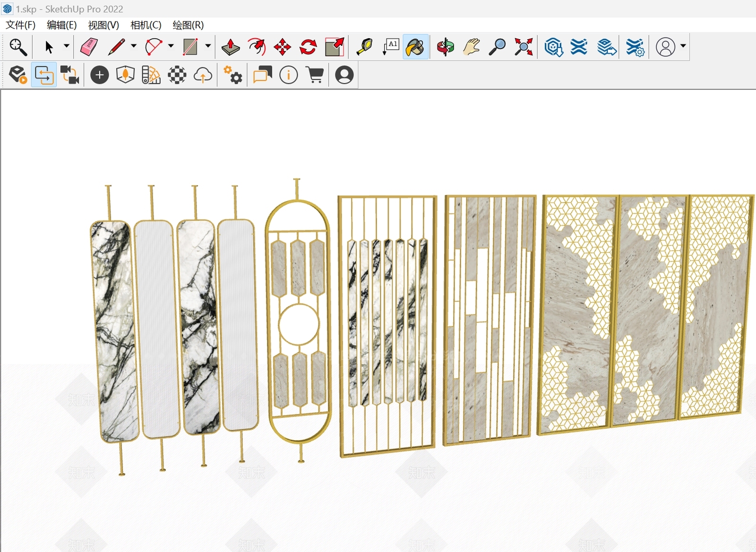Viewport: 756px width, 552px height.
Task: Click the user account sign-in icon
Action: (x=665, y=47)
